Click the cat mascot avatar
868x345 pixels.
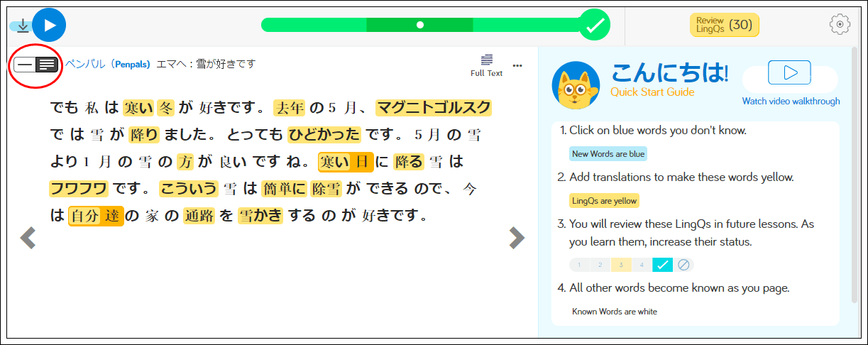pyautogui.click(x=576, y=86)
